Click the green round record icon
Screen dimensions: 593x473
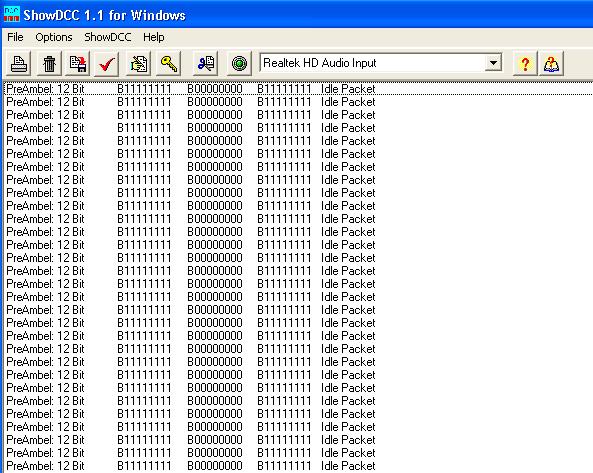(239, 64)
